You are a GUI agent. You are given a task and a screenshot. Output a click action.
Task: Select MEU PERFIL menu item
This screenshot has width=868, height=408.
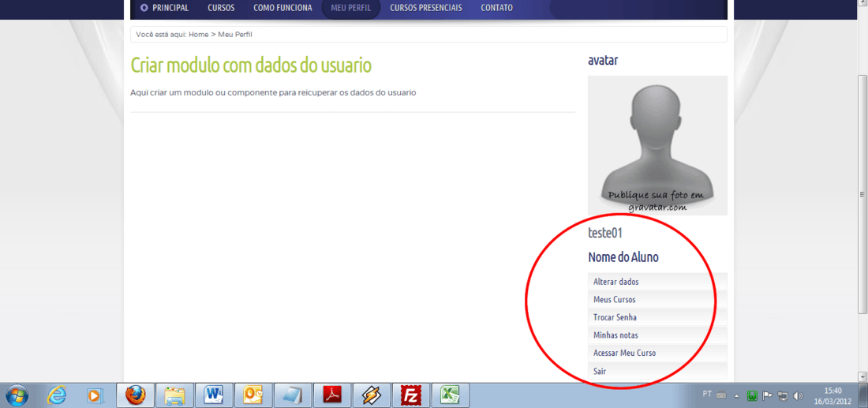(350, 8)
